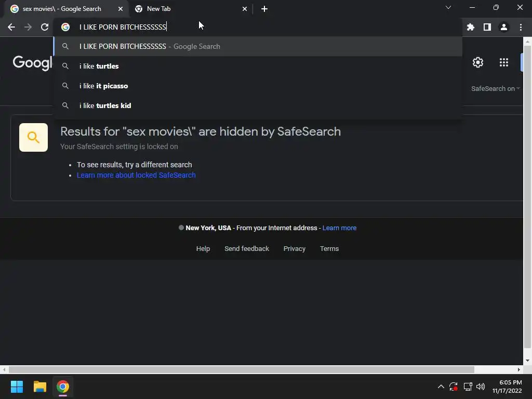Click the Google icon in the address bar
The image size is (532, 399).
coord(65,27)
